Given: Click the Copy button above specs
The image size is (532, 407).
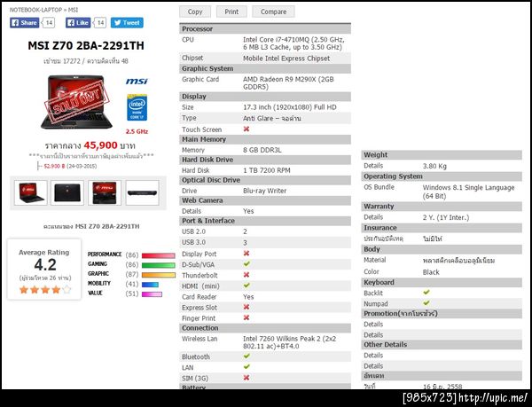Looking at the screenshot, I should point(195,12).
